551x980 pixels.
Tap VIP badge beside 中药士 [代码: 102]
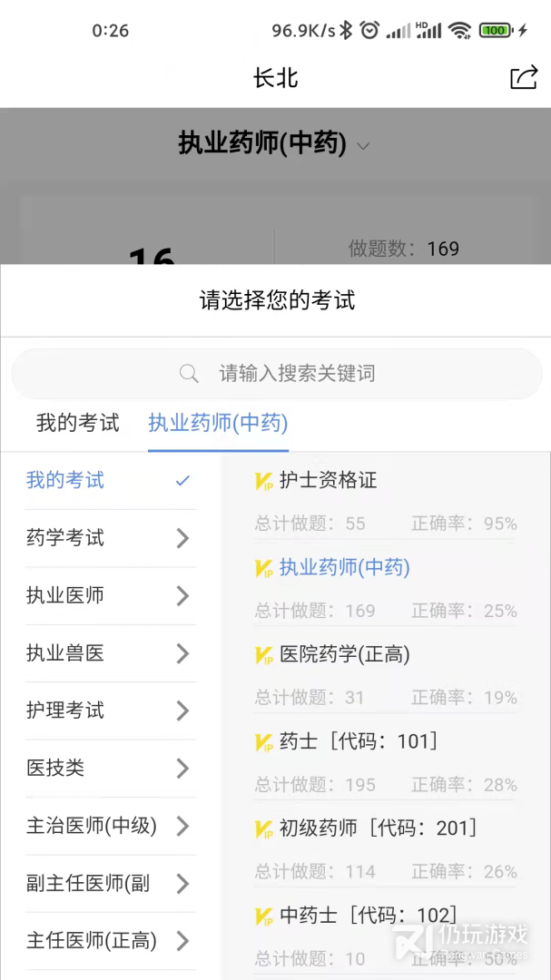click(264, 916)
